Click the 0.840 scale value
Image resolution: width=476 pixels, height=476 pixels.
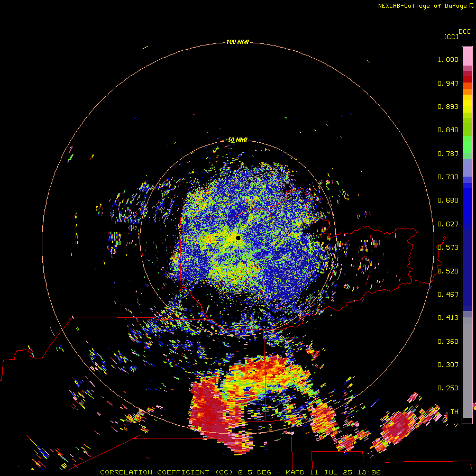pyautogui.click(x=448, y=130)
